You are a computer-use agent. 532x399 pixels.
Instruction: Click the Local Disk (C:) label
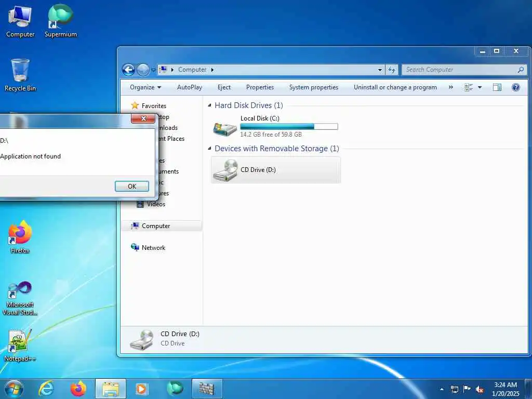260,118
